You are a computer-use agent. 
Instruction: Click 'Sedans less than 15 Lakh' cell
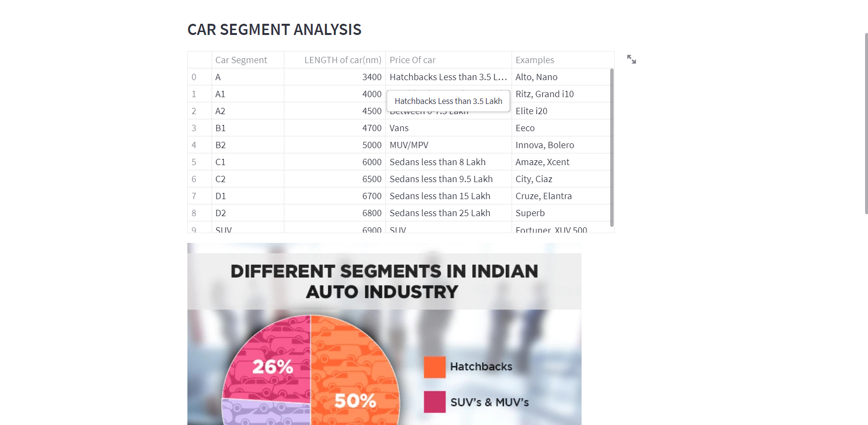tap(449, 196)
